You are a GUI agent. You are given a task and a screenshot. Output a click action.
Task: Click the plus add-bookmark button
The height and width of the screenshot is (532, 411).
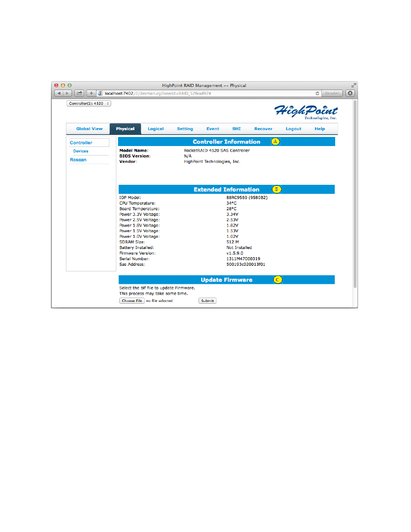(91, 93)
